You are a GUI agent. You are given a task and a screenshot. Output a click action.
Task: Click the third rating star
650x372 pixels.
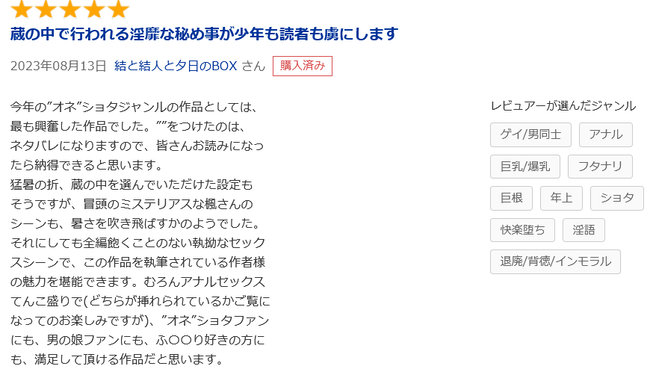tap(70, 9)
